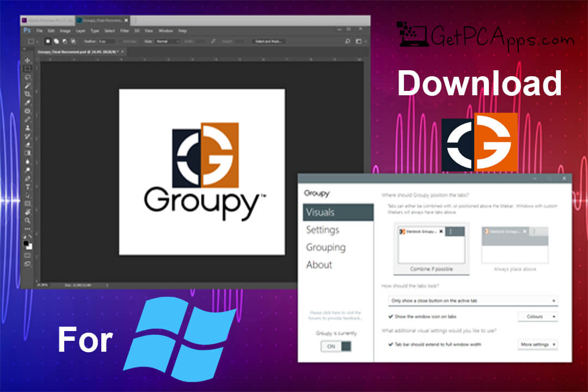Click the default colours mini icon

coord(24,237)
